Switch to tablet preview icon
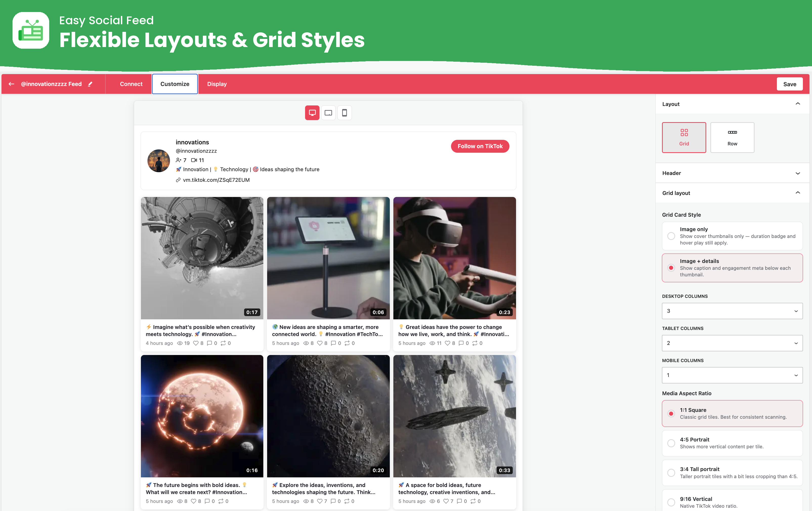The height and width of the screenshot is (511, 812). [x=328, y=113]
